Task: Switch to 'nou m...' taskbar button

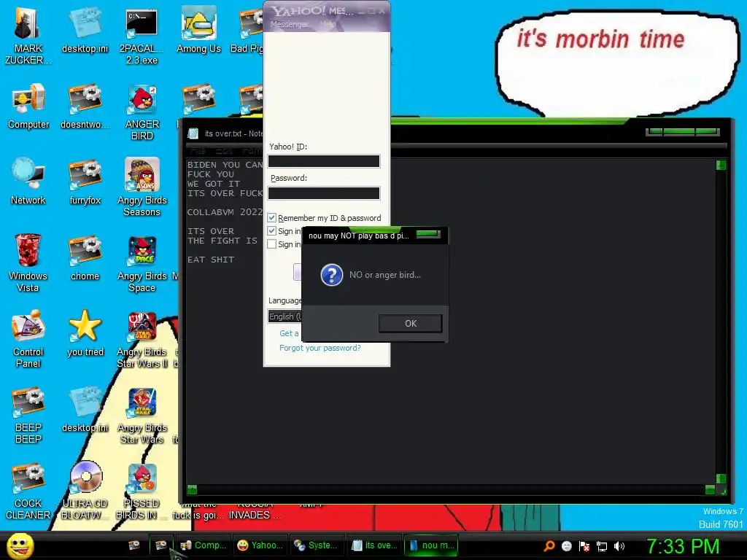Action: click(430, 545)
